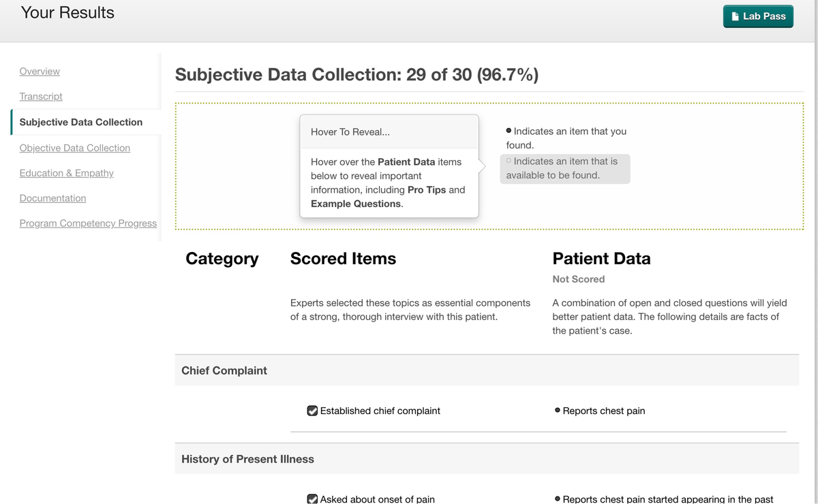Screen dimensions: 818x504
Task: Toggle the Established chief complaint checkbox
Action: (x=312, y=410)
